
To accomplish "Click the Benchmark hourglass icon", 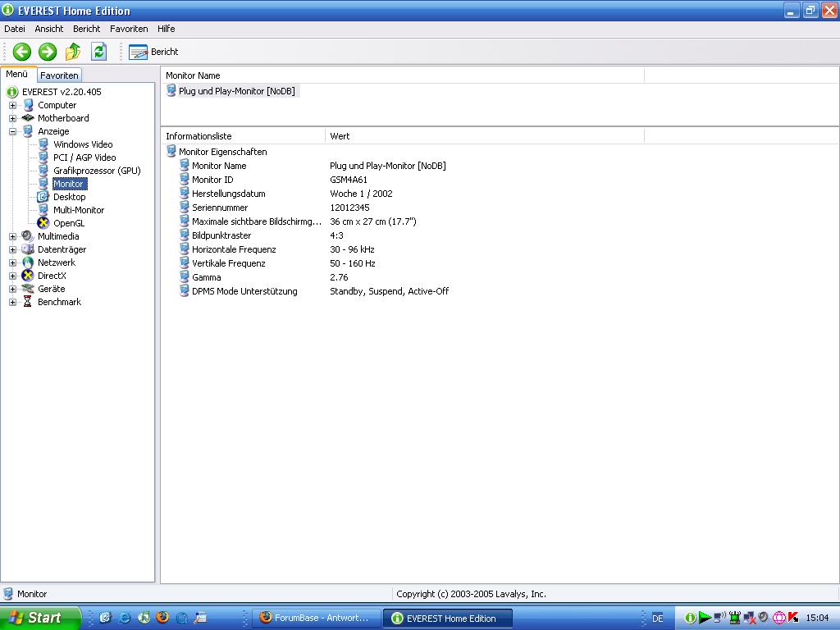I will [x=28, y=302].
